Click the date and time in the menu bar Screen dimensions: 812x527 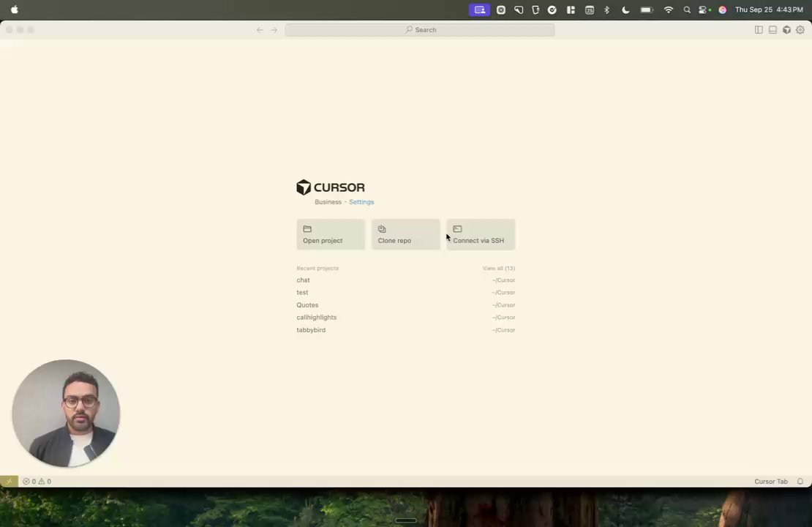[769, 10]
